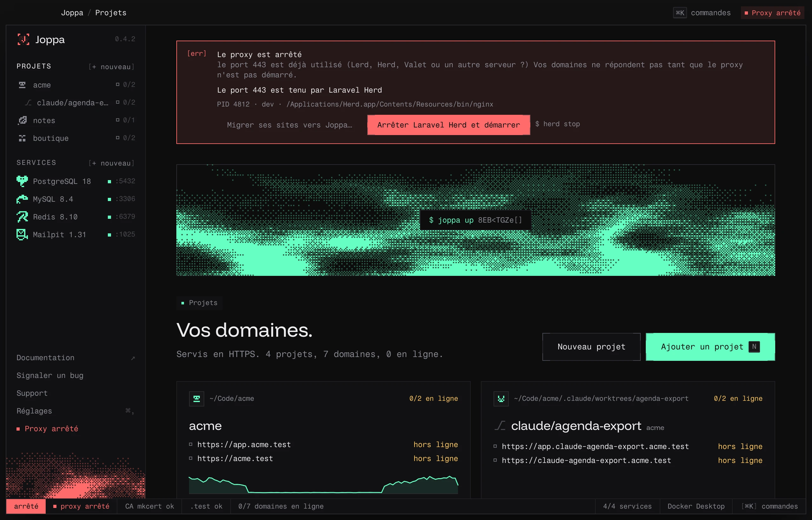Click the N shortcut badge on Ajouter button

[x=754, y=347]
